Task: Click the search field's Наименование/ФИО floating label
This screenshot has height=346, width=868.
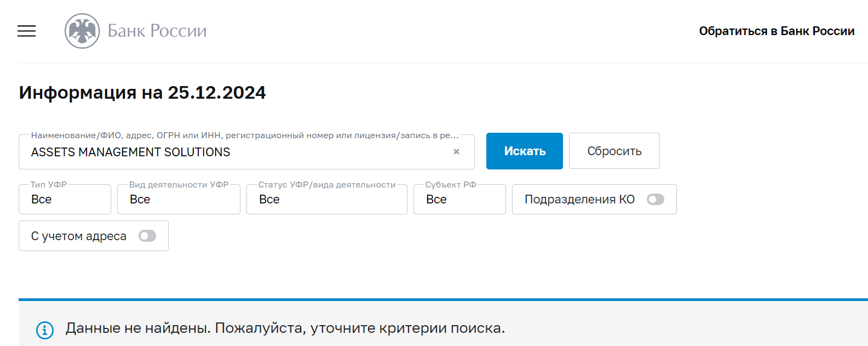Action: tap(245, 135)
